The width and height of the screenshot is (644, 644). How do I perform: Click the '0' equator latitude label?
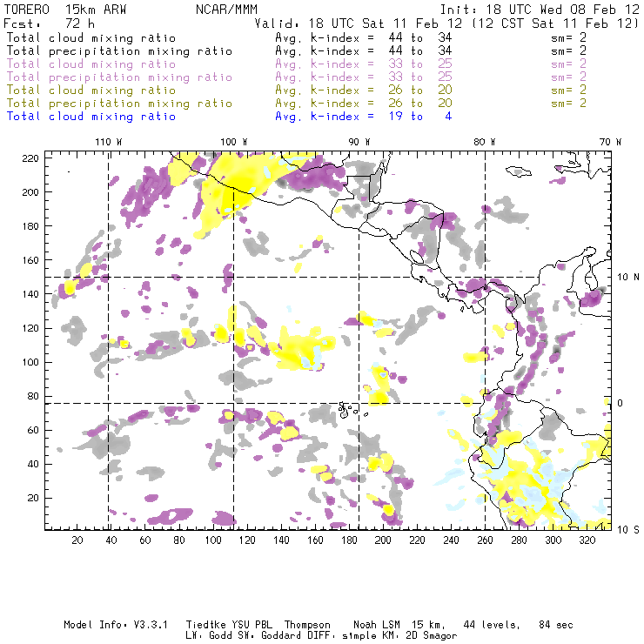(620, 403)
